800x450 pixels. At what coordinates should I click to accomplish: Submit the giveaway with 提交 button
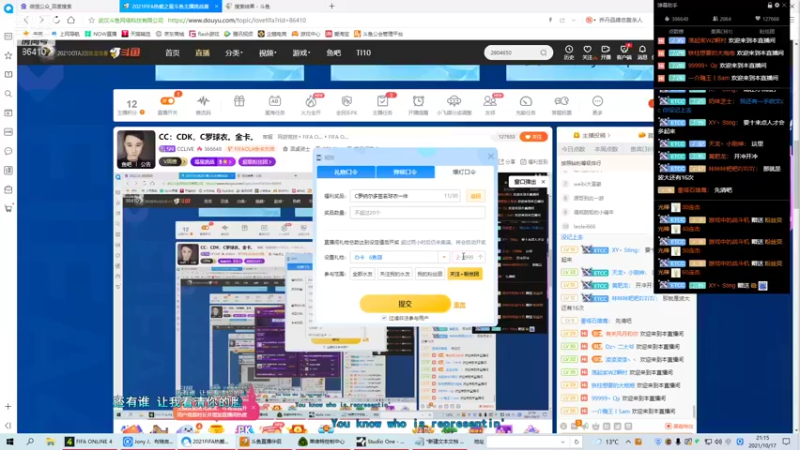click(405, 304)
